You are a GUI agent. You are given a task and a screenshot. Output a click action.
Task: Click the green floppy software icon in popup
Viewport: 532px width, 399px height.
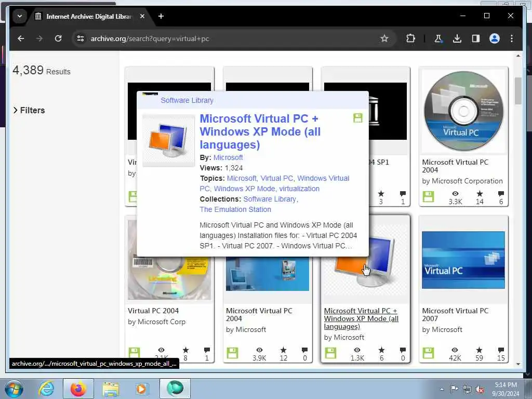(357, 118)
